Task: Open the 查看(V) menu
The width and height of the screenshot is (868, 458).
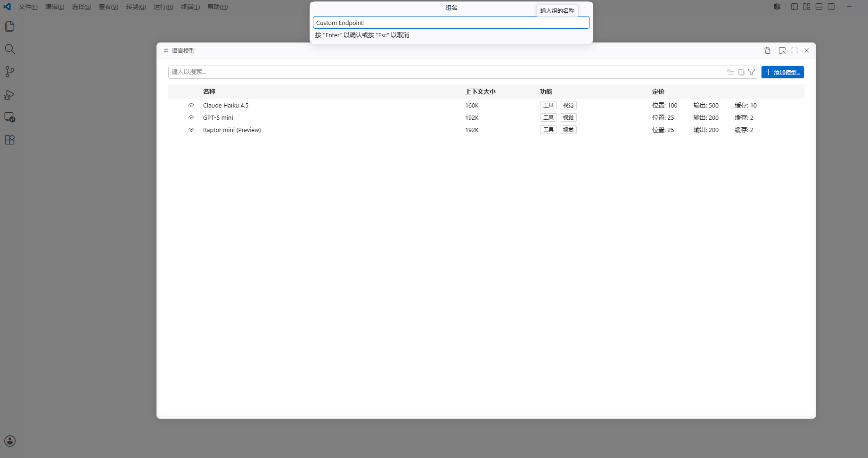Action: pyautogui.click(x=108, y=7)
